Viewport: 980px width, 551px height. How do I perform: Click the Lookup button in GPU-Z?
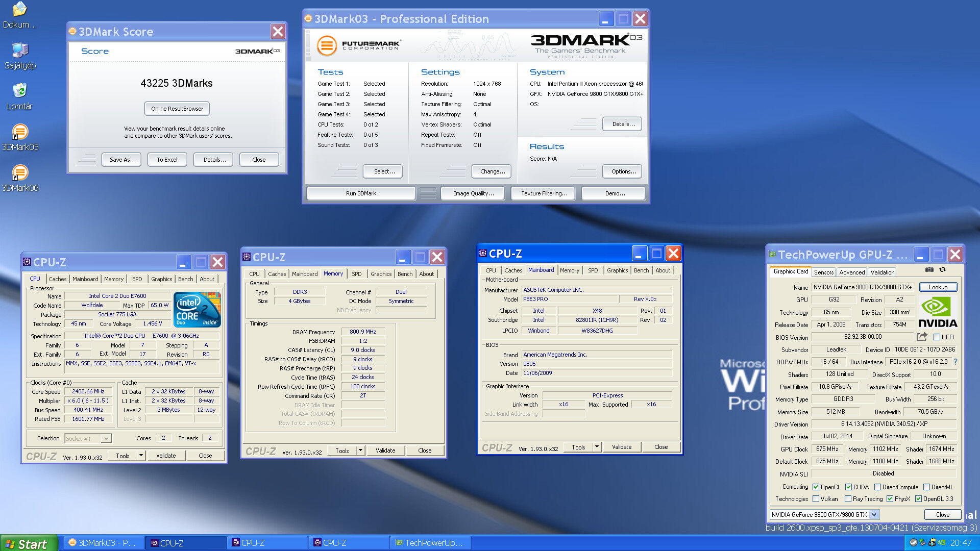[938, 287]
